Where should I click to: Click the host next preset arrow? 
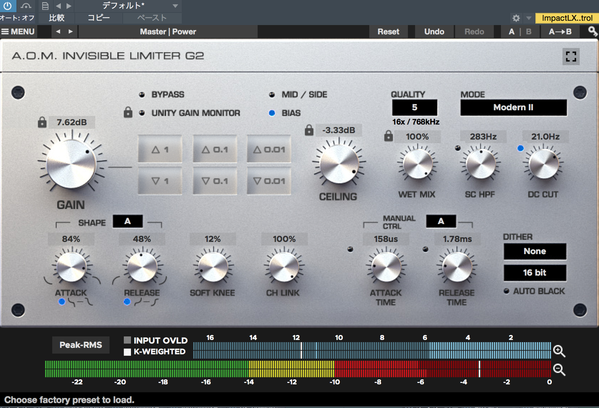[69, 6]
